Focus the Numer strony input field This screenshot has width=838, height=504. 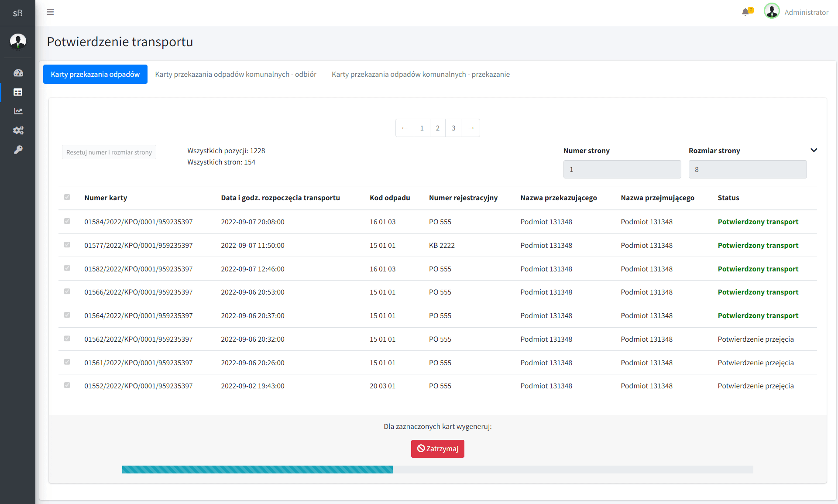coord(622,169)
